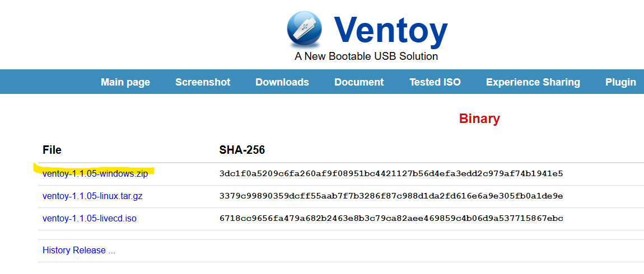
Task: Open the Main page menu item
Action: click(125, 82)
